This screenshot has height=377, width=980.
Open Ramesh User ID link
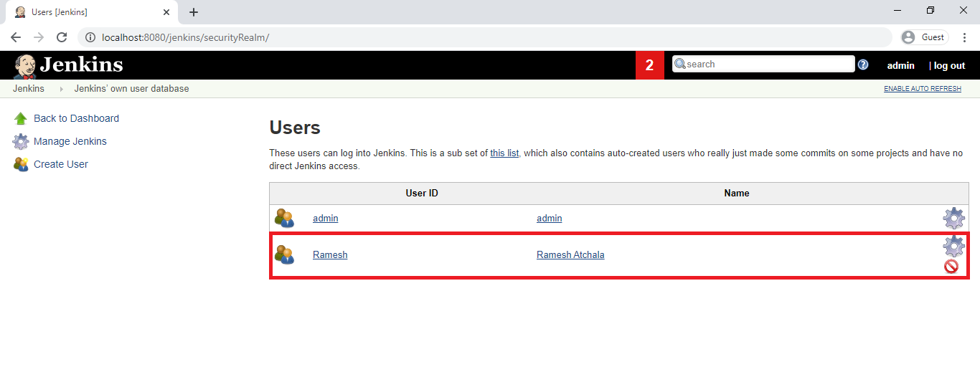(x=330, y=254)
